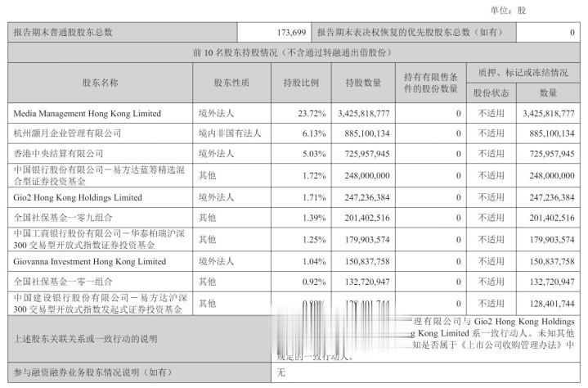
Task: Click the 6.13% holding ratio
Action: (314, 133)
